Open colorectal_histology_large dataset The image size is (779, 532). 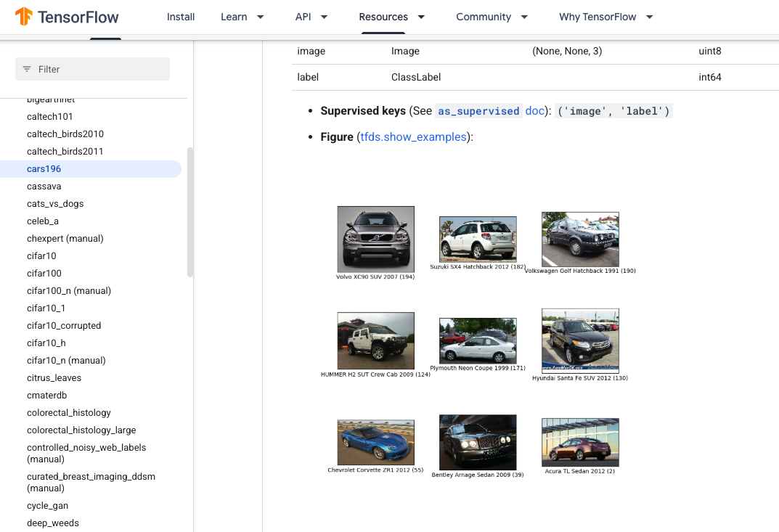click(x=81, y=430)
